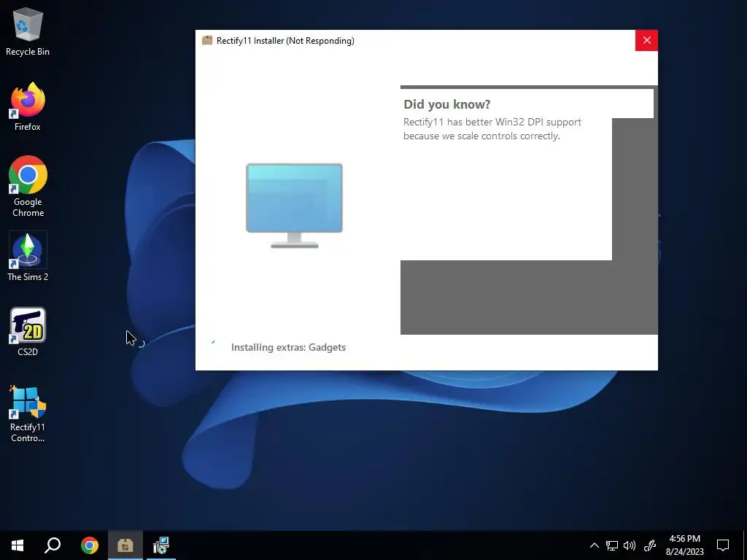
Task: Click "Installing extras: Gadgets" status text
Action: [288, 347]
